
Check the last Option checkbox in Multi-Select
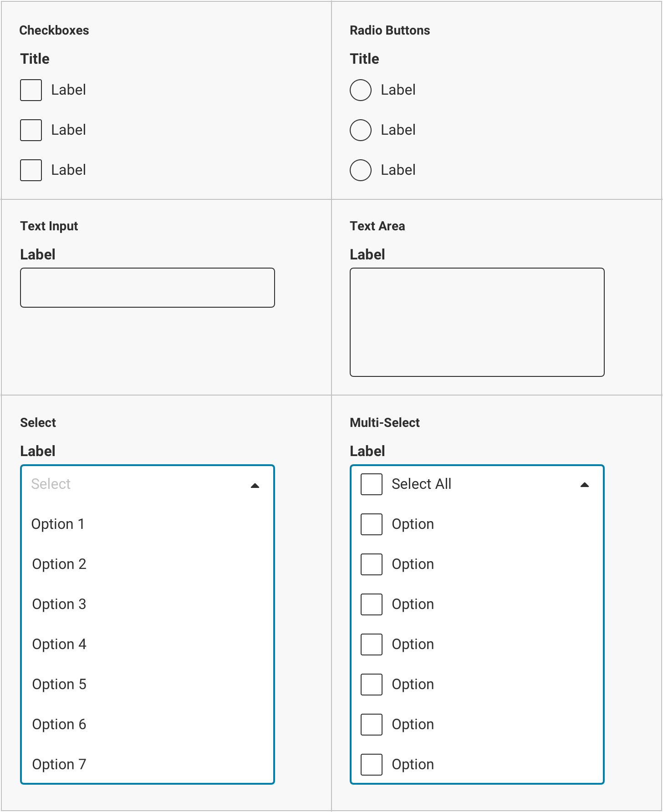point(372,765)
